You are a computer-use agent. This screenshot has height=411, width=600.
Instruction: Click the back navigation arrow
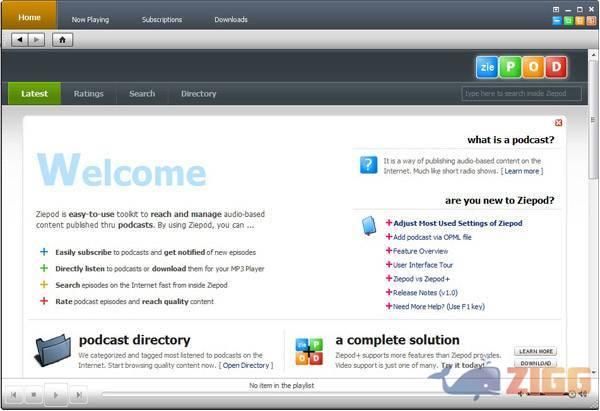(20, 40)
